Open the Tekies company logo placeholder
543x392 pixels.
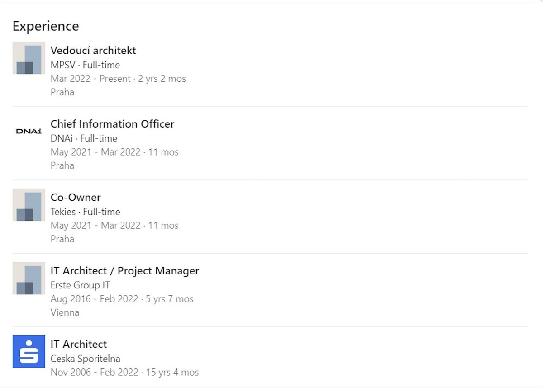click(29, 205)
